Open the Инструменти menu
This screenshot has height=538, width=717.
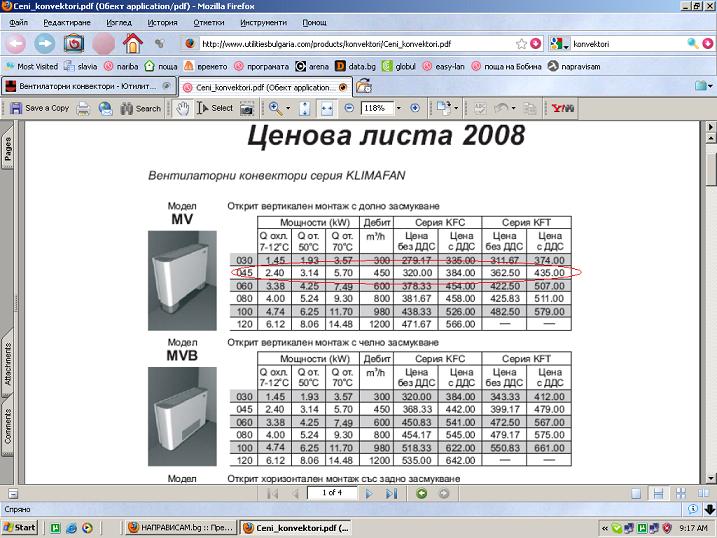tap(265, 21)
